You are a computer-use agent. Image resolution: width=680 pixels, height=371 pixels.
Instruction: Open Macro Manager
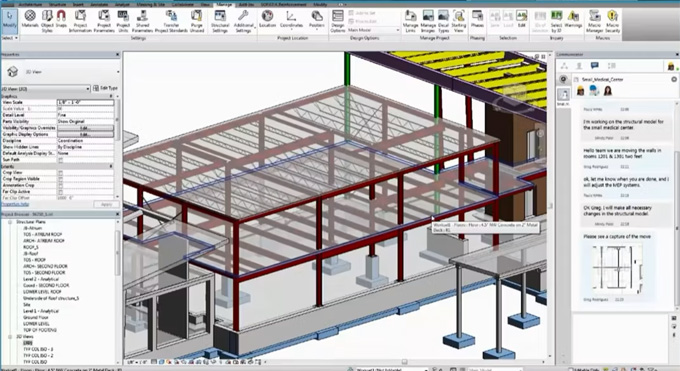tap(595, 21)
